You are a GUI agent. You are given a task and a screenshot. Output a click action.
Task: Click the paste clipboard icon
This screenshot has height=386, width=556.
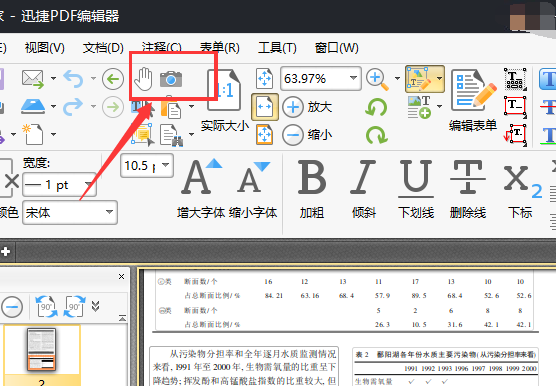pos(171,107)
